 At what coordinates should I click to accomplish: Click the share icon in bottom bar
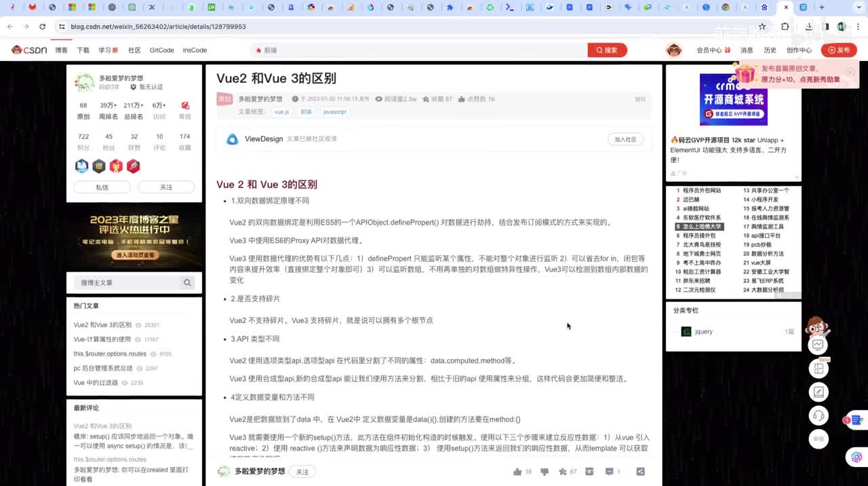pos(640,472)
